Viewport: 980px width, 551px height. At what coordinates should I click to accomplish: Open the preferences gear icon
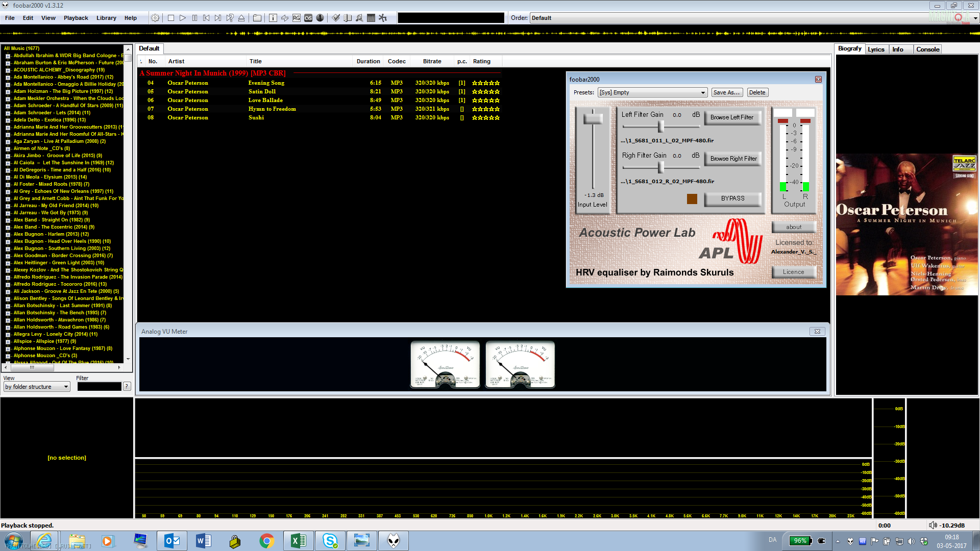coord(155,18)
